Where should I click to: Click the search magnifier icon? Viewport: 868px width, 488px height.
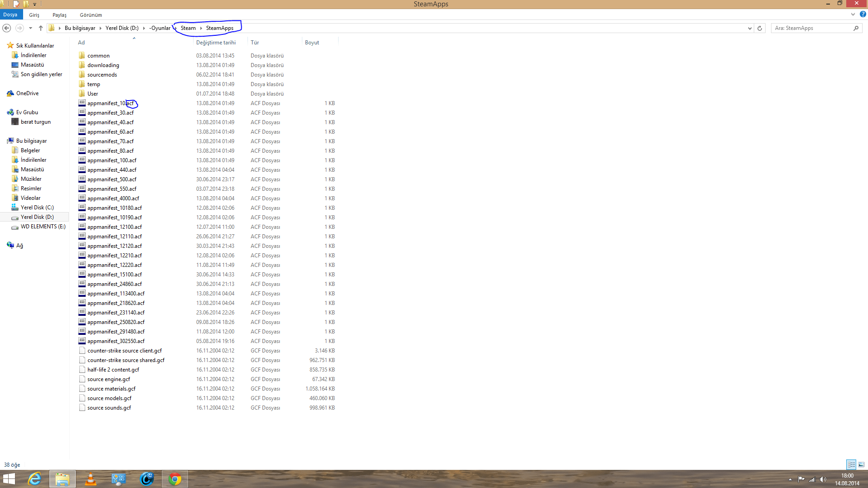tap(856, 28)
